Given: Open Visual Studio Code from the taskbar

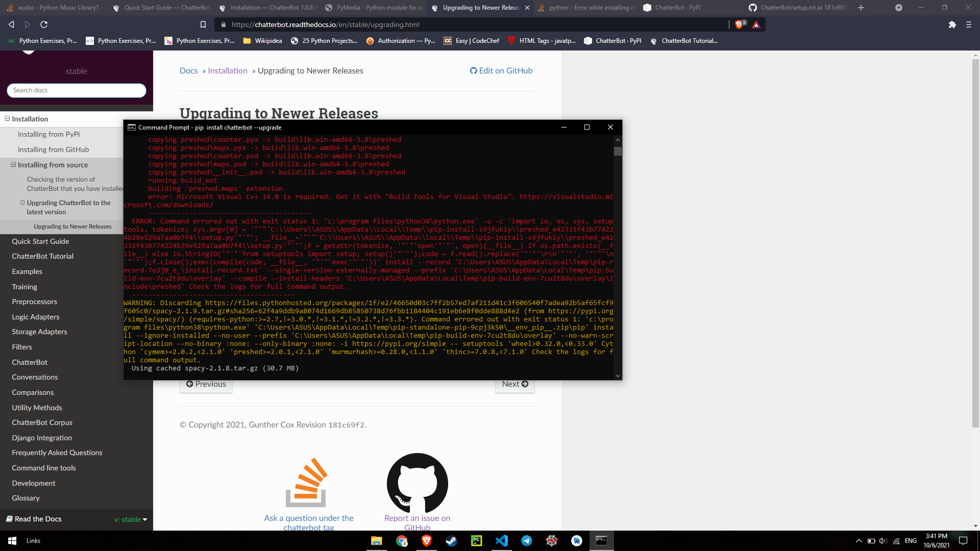Looking at the screenshot, I should (502, 541).
